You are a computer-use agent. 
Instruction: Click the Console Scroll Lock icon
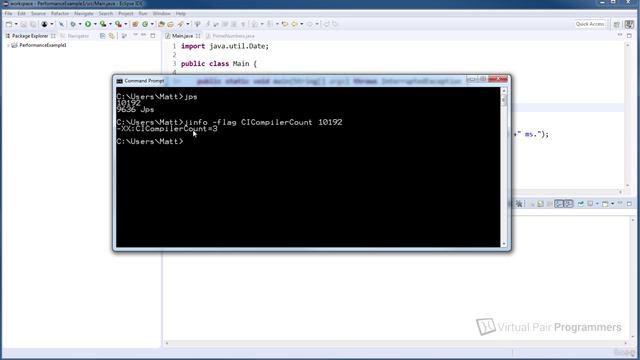pos(540,204)
